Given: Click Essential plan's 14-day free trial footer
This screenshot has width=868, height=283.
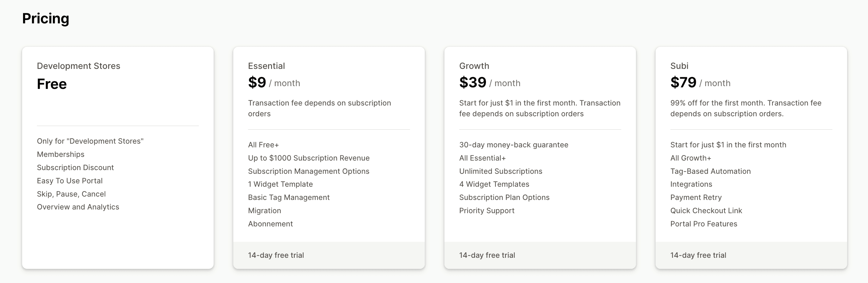Looking at the screenshot, I should [x=329, y=255].
